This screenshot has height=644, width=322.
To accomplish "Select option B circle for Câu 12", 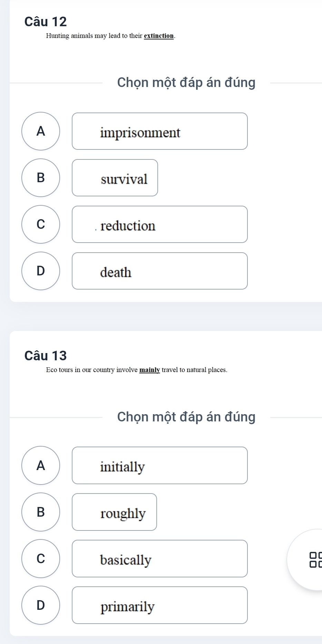I will click(41, 178).
